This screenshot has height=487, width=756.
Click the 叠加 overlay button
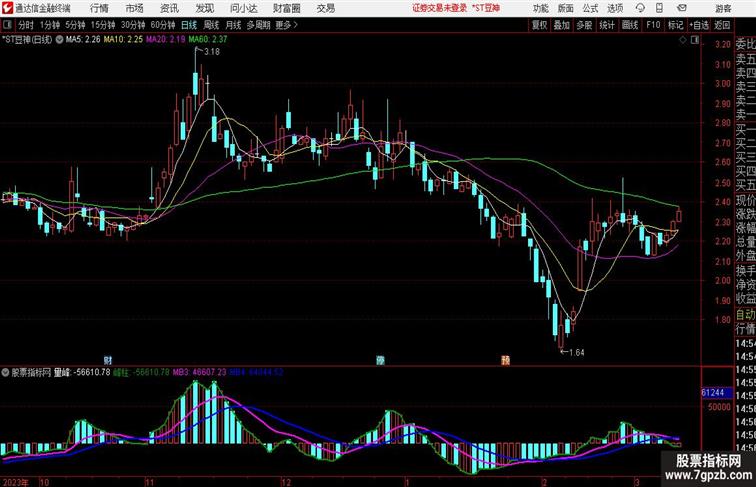tap(562, 25)
